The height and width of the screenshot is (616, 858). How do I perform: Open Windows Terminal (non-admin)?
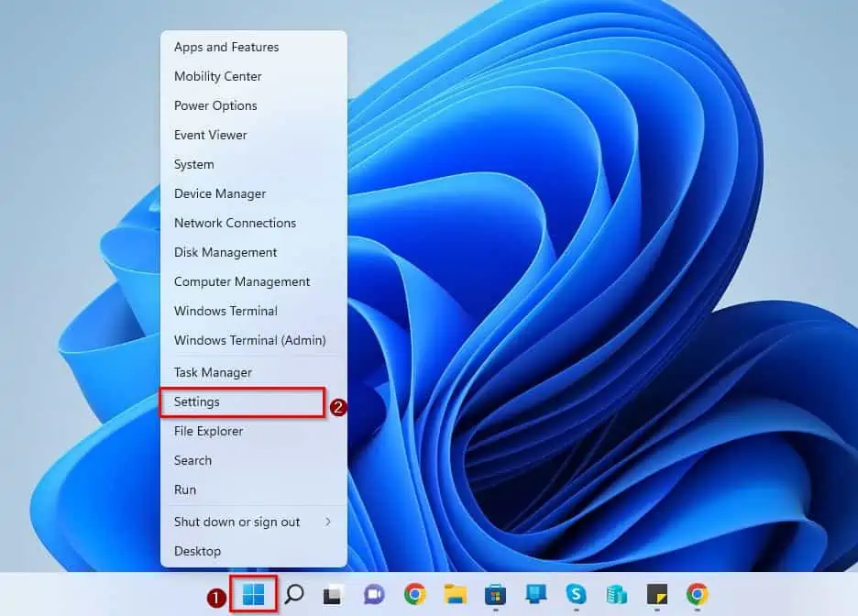click(226, 311)
